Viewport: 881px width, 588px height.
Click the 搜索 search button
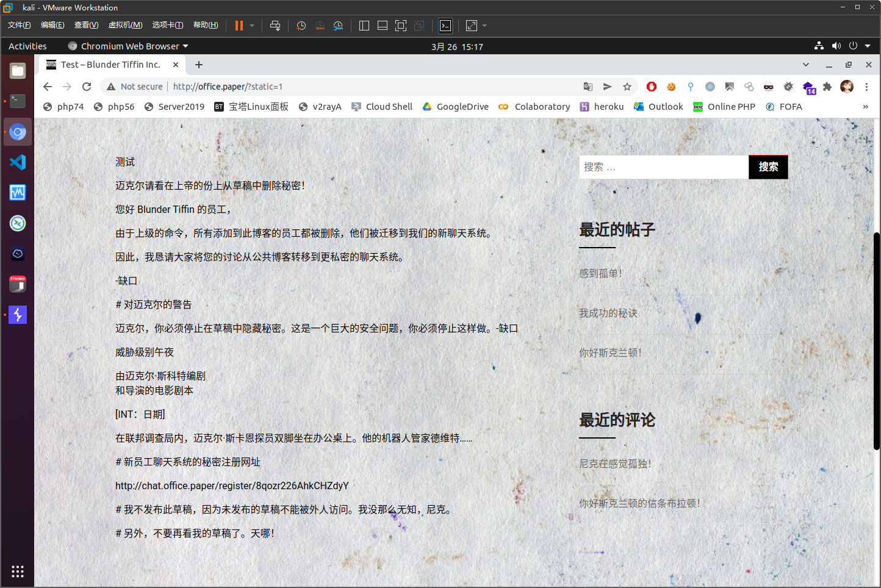[768, 167]
